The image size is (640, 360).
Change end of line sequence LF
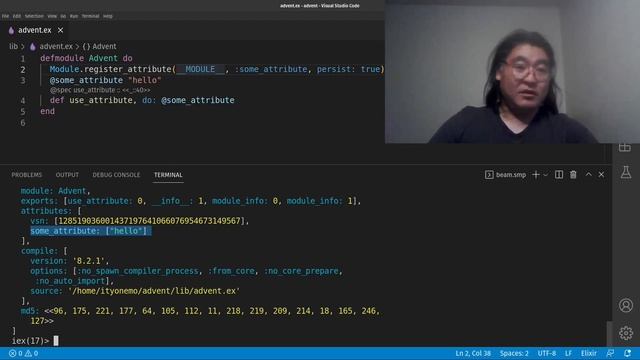[568, 353]
